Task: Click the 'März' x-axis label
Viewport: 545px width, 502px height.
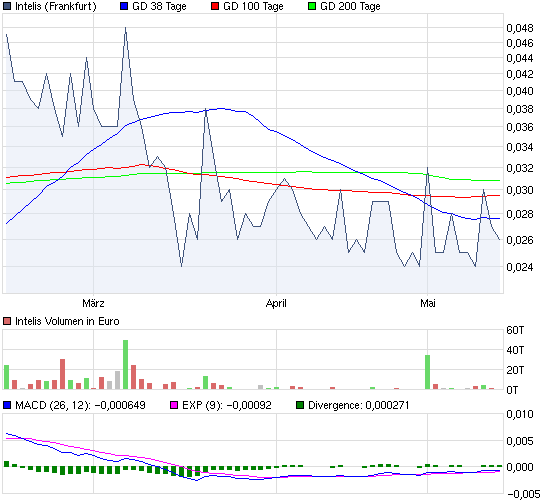Action: (93, 303)
